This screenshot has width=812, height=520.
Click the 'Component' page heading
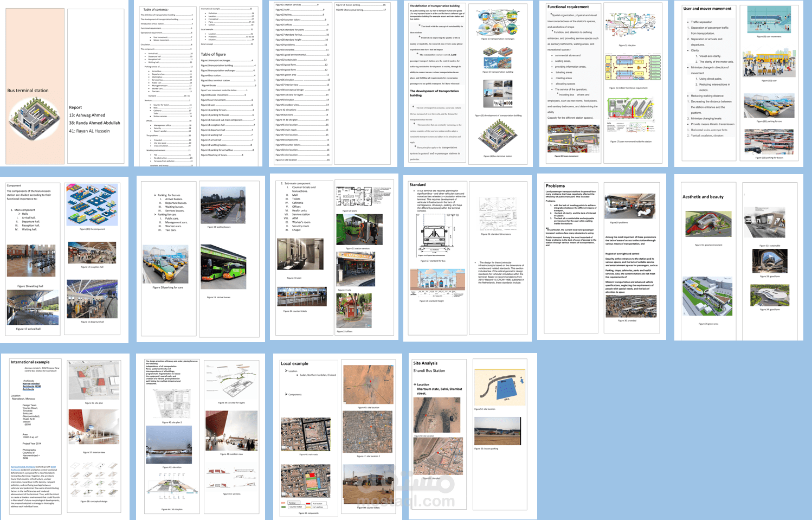tap(14, 185)
